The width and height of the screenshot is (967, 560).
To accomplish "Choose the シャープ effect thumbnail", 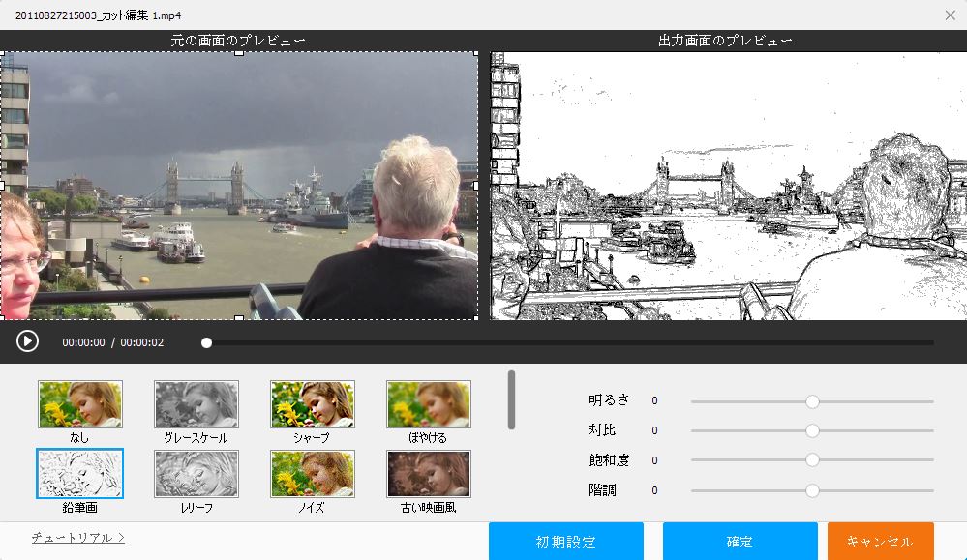I will point(312,404).
